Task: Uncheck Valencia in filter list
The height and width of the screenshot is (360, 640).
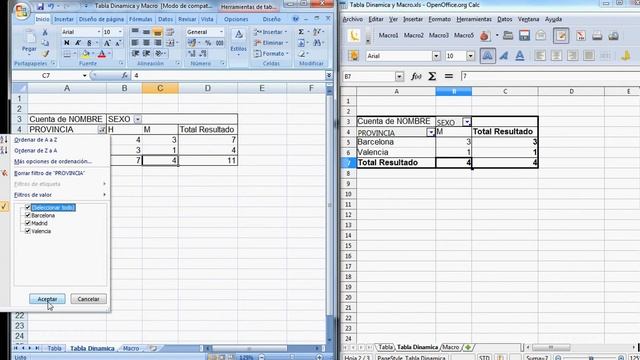Action: [x=28, y=231]
